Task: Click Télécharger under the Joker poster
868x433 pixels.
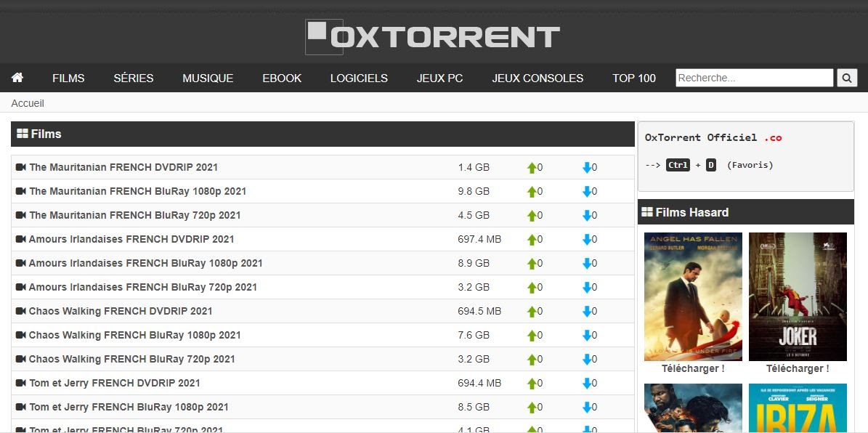Action: tap(797, 368)
